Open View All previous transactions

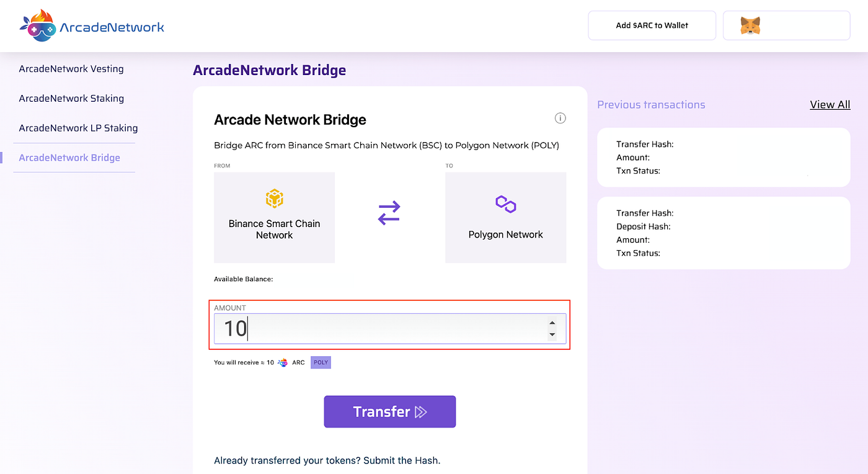tap(830, 105)
